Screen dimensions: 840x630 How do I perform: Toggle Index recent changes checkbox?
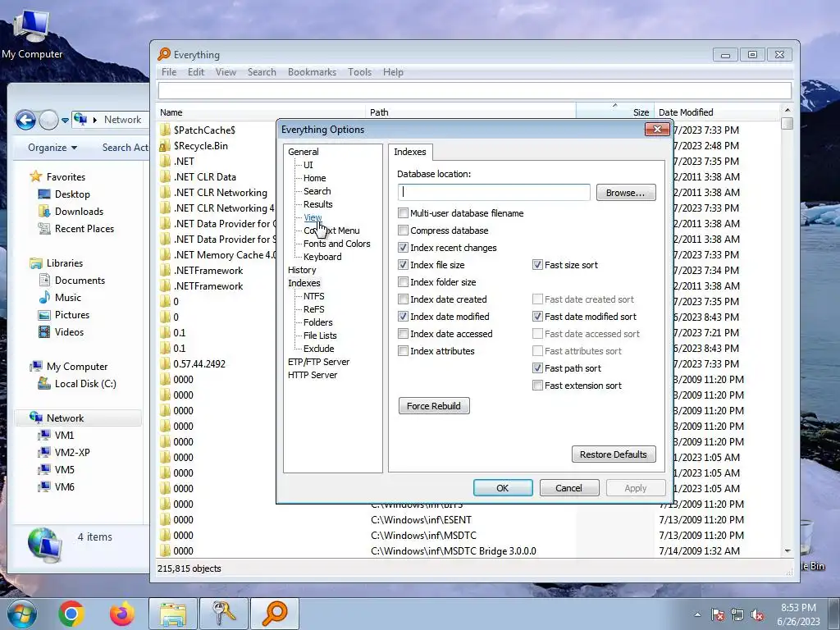coord(403,248)
